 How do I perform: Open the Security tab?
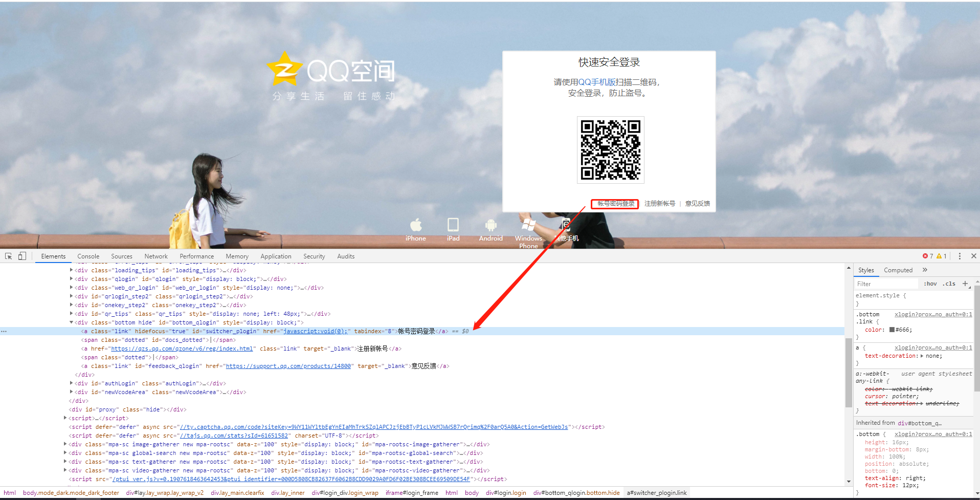314,256
